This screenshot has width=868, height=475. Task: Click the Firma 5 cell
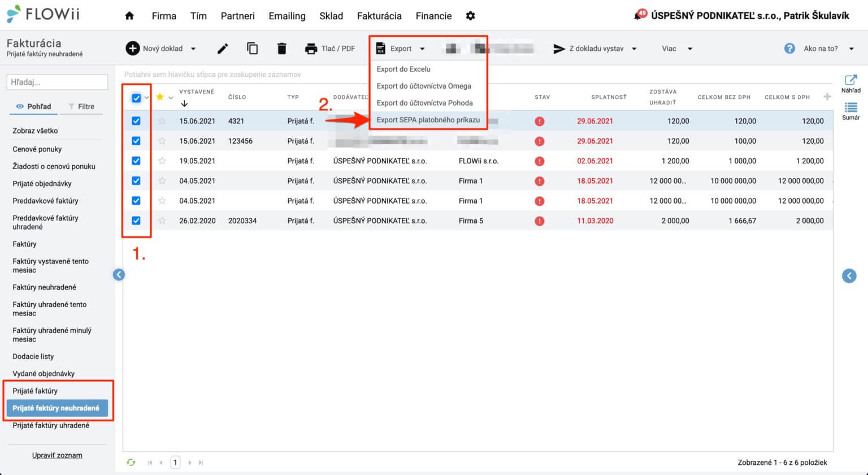[x=471, y=221]
